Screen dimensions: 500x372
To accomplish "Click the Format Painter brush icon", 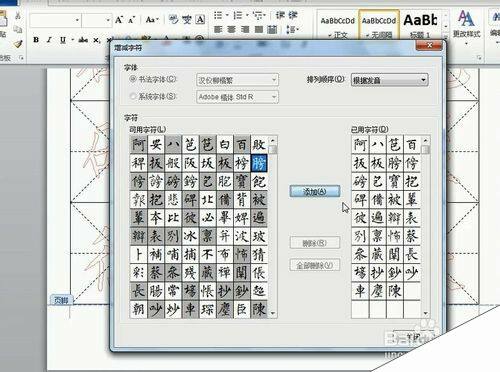I will (x=18, y=44).
